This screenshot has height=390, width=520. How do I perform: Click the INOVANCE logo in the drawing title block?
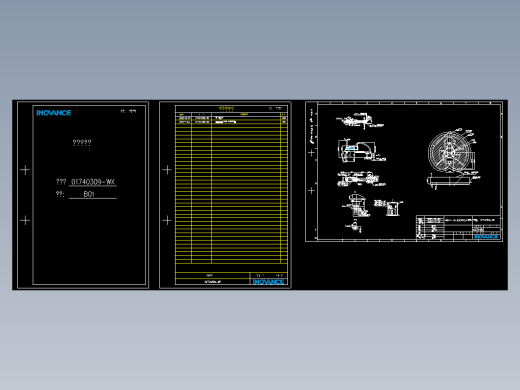pos(486,237)
